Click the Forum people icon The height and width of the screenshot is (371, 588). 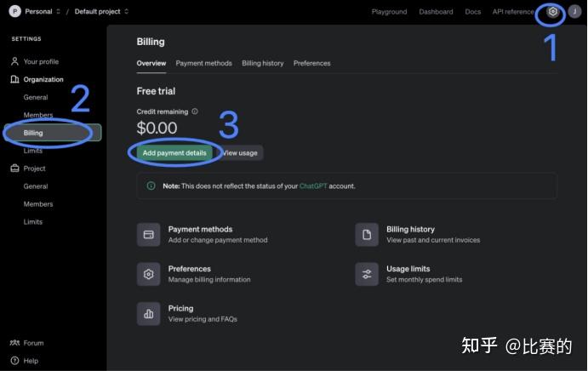click(14, 342)
